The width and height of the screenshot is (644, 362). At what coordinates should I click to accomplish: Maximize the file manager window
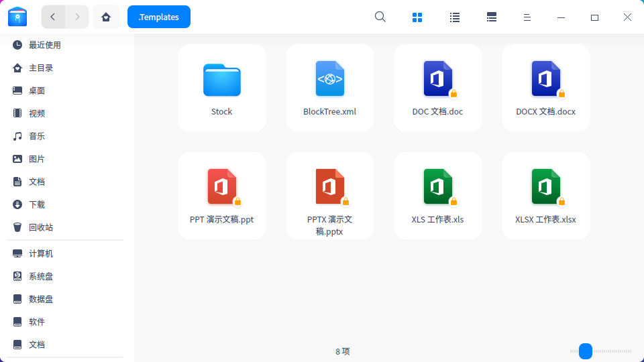coord(594,17)
